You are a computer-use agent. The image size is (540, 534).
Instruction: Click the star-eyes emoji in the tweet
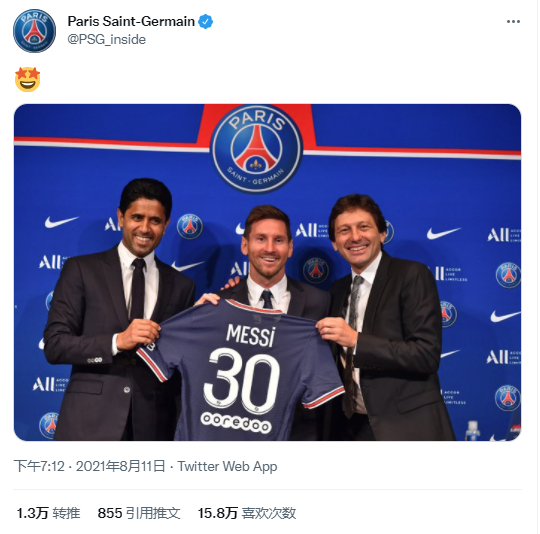[x=28, y=79]
